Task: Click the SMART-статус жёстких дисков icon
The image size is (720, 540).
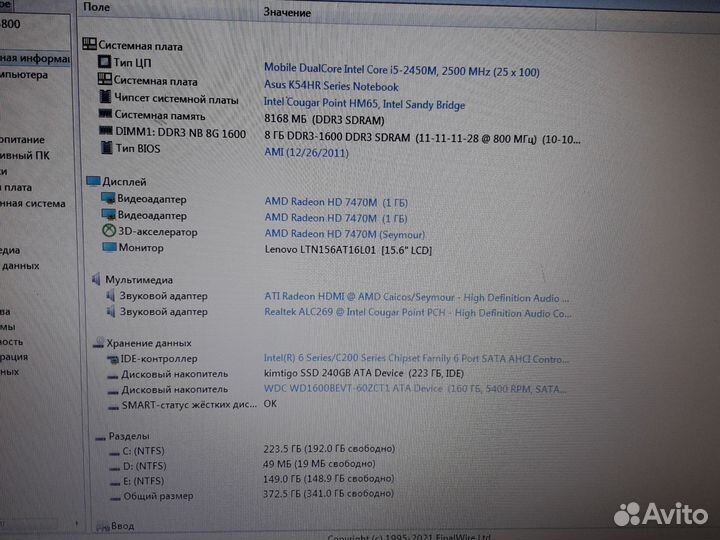Action: (113, 407)
